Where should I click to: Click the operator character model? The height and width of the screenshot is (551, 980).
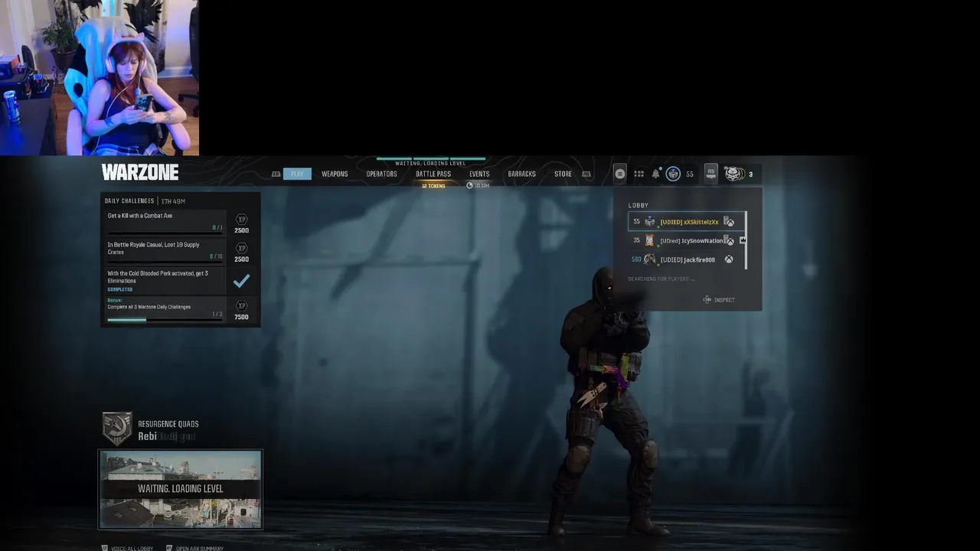pyautogui.click(x=609, y=402)
